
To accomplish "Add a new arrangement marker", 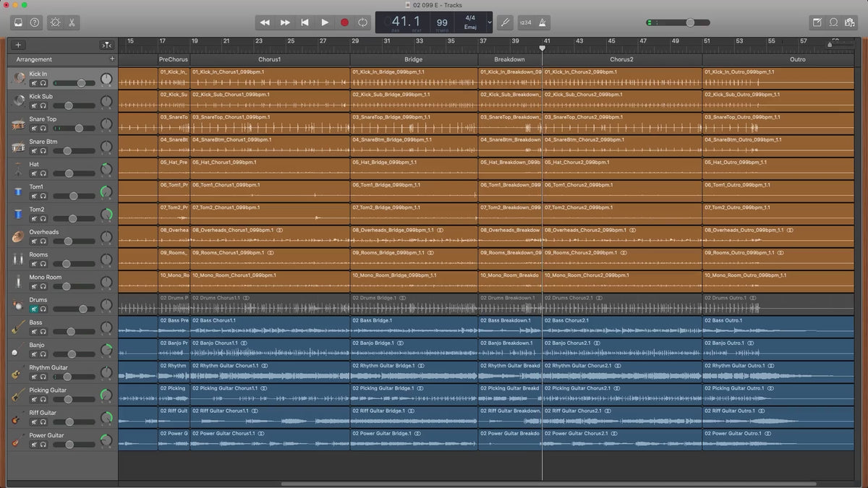I will coord(111,59).
